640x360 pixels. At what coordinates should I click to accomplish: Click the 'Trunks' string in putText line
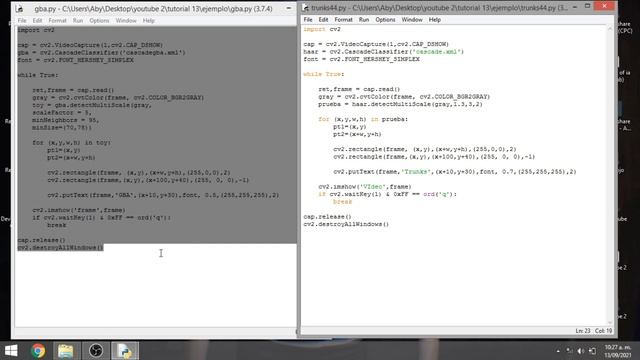pyautogui.click(x=416, y=172)
